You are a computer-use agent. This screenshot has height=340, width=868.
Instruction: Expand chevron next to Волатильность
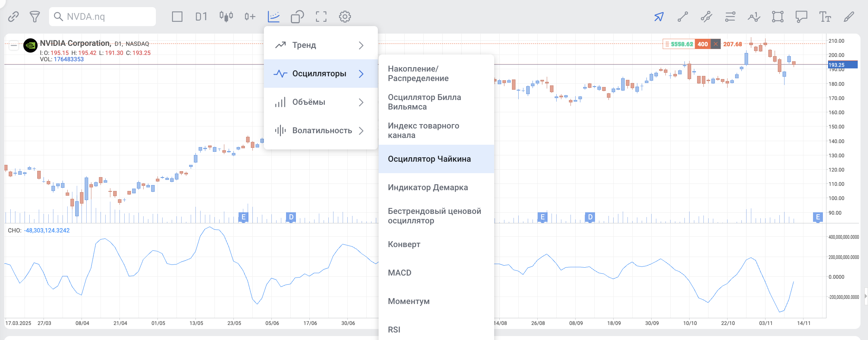coord(361,131)
